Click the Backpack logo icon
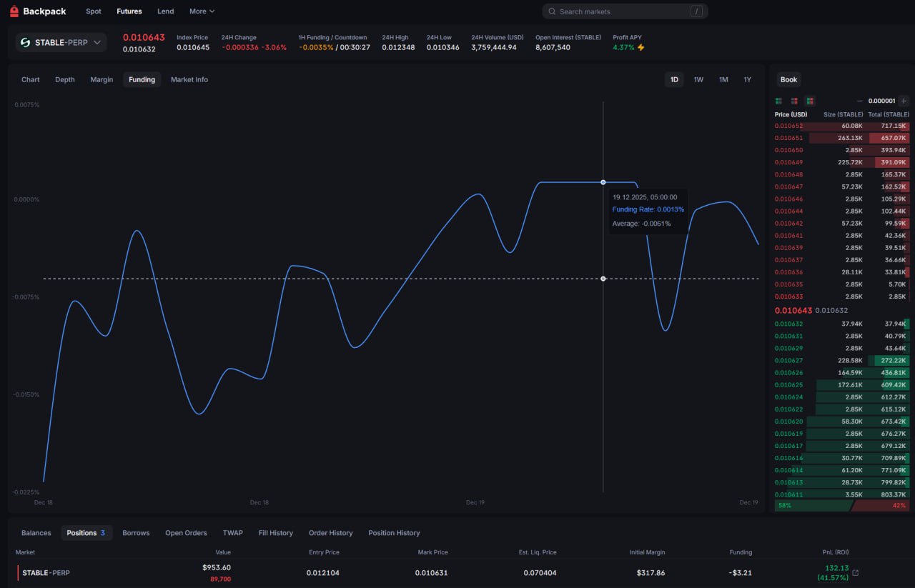 click(x=14, y=11)
